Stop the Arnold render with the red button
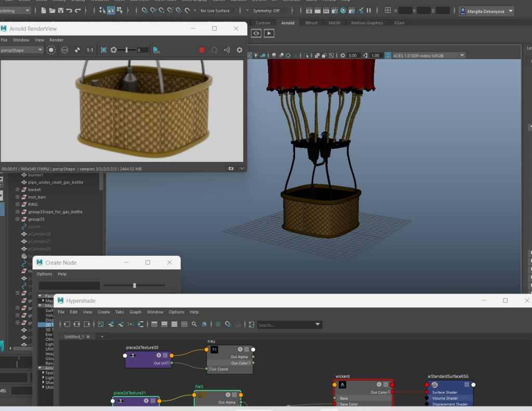Screen dimensions: 532x411 tap(202, 50)
